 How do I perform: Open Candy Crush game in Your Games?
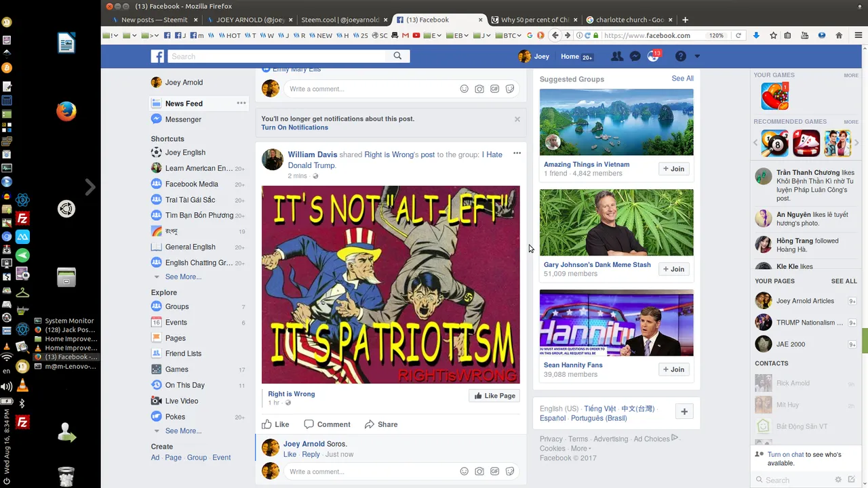(774, 96)
